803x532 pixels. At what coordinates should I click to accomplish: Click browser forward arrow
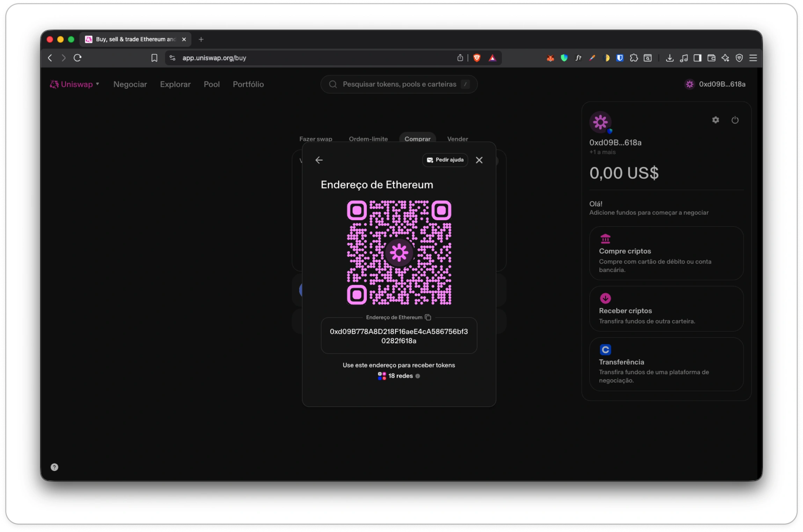coord(63,58)
